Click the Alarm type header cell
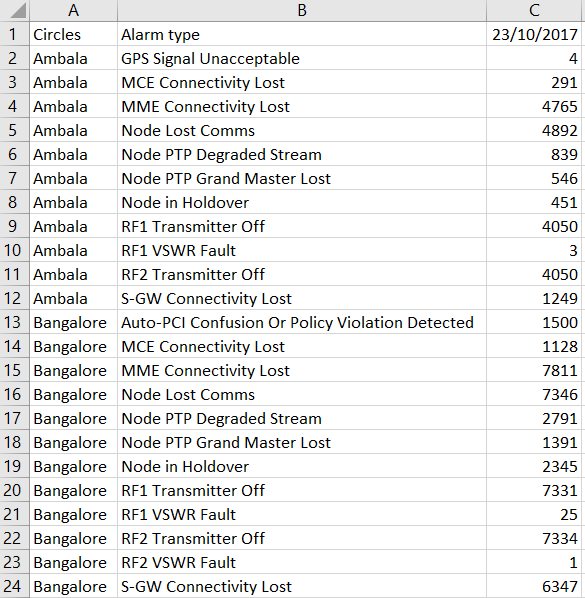The height and width of the screenshot is (598, 585). click(x=302, y=34)
